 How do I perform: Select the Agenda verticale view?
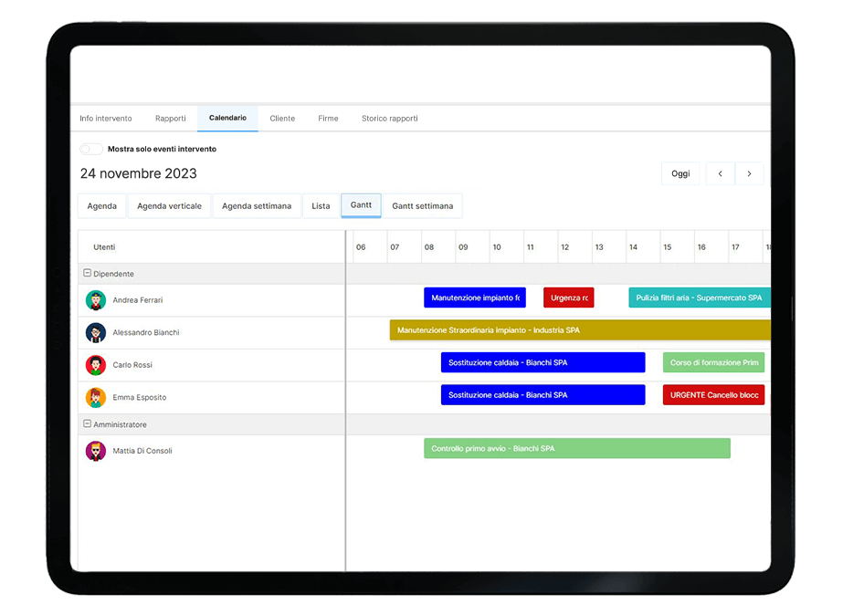click(169, 206)
